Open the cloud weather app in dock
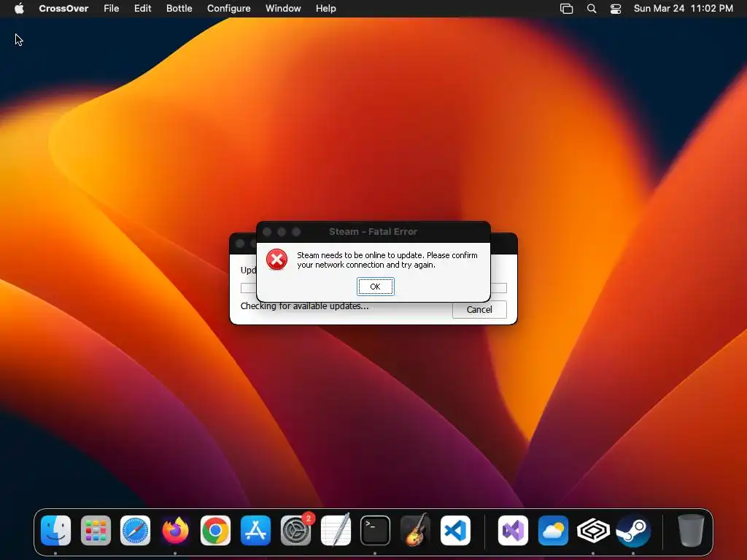 point(553,531)
